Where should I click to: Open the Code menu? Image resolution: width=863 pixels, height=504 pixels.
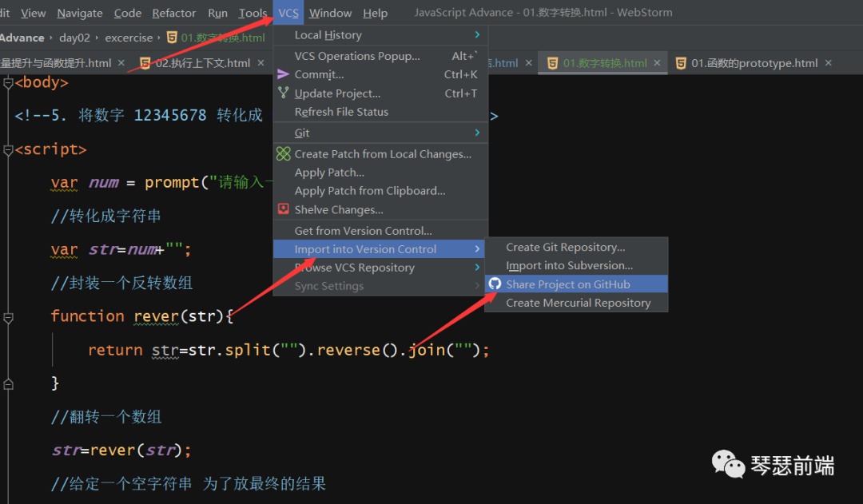(x=128, y=13)
